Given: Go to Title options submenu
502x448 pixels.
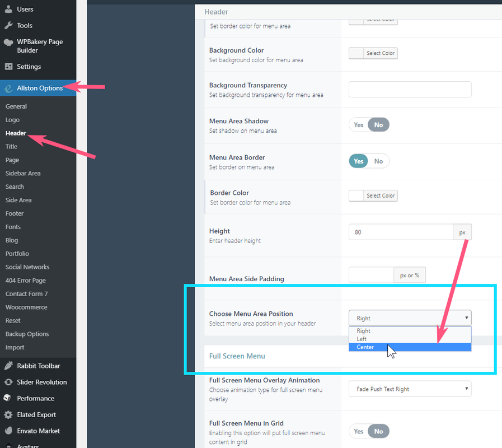Looking at the screenshot, I should pyautogui.click(x=11, y=147).
